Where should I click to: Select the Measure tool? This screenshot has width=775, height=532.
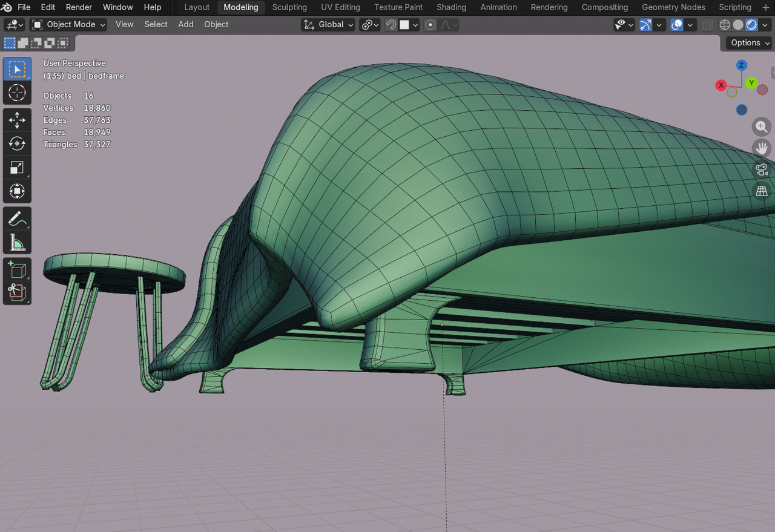click(x=17, y=243)
